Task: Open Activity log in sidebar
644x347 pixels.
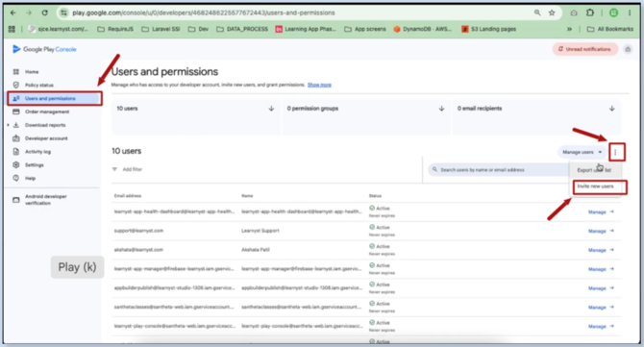Action: tap(37, 152)
